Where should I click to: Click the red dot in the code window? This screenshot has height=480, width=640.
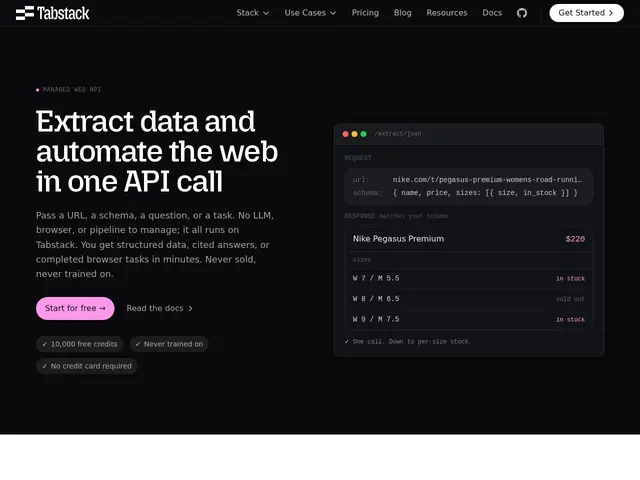click(x=345, y=134)
